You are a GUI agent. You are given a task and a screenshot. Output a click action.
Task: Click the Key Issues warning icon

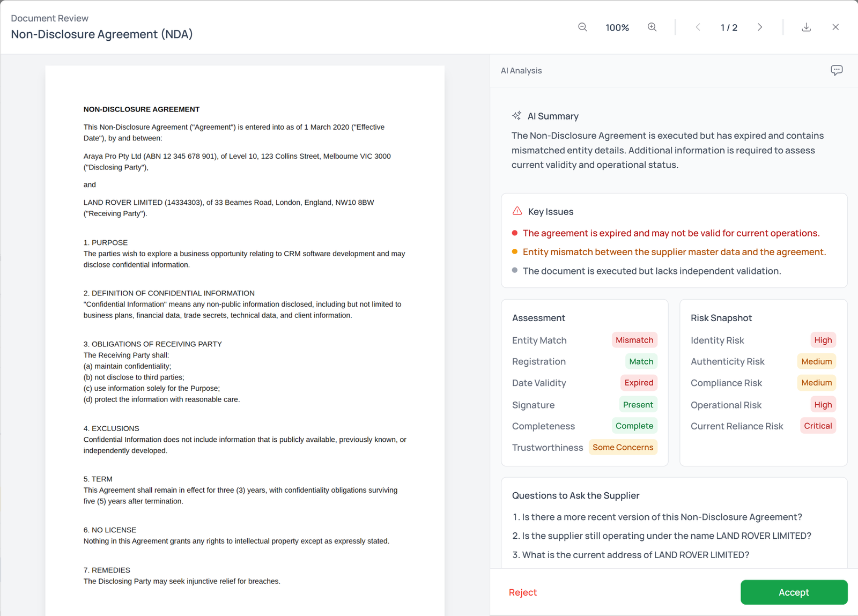[517, 211]
